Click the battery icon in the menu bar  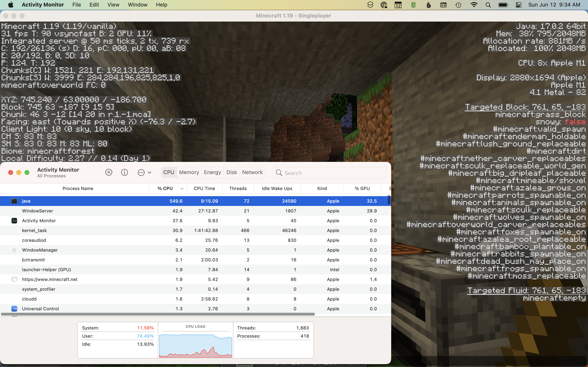point(503,5)
